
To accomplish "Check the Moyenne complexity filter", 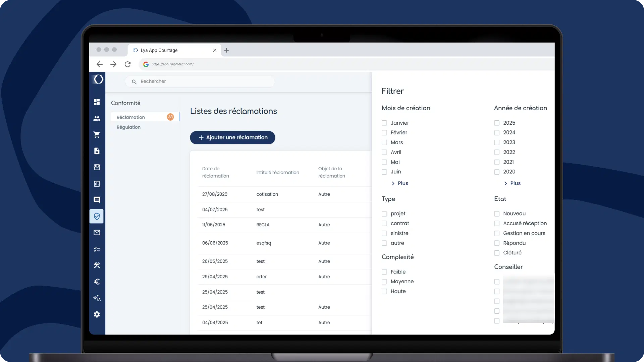I will (x=384, y=282).
